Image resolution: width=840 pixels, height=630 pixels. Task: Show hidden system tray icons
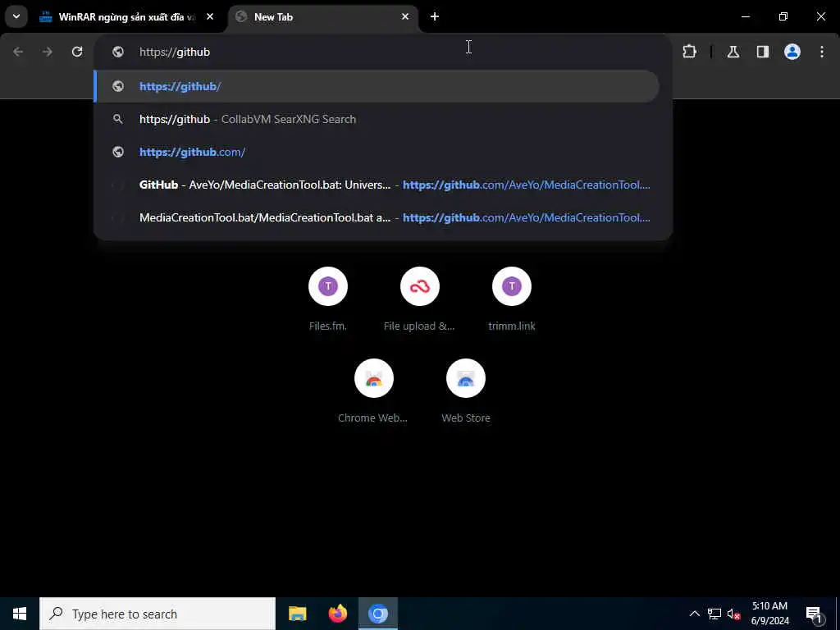694,614
